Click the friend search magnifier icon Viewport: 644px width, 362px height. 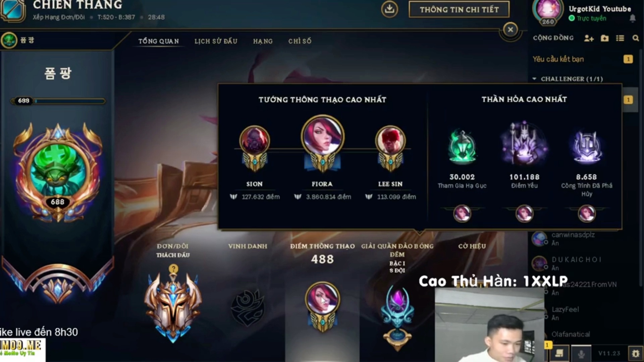click(636, 38)
